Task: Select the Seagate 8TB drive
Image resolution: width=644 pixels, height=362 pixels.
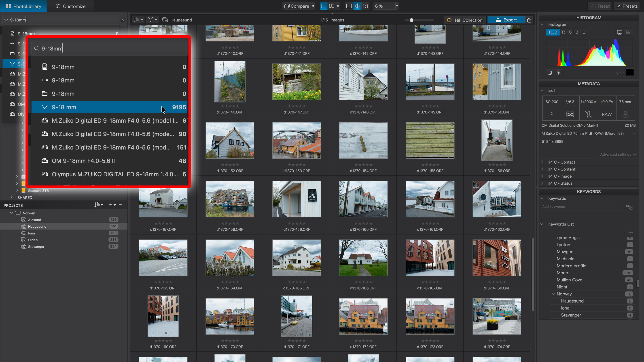Action: pos(38,191)
